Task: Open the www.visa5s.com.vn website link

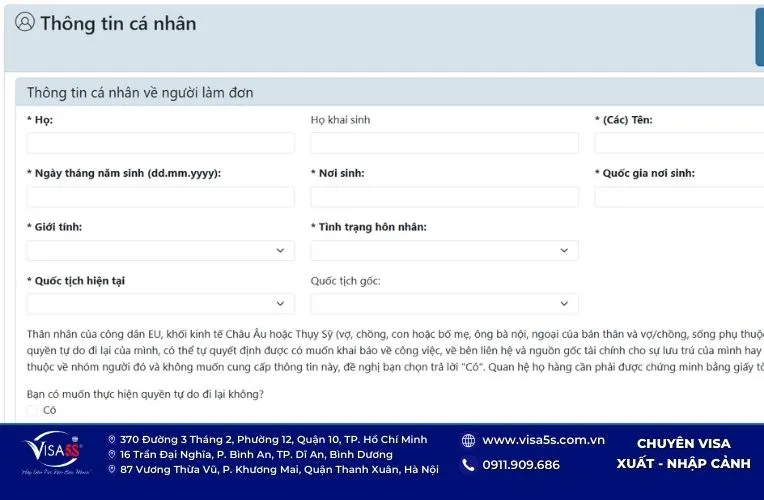Action: (x=543, y=440)
